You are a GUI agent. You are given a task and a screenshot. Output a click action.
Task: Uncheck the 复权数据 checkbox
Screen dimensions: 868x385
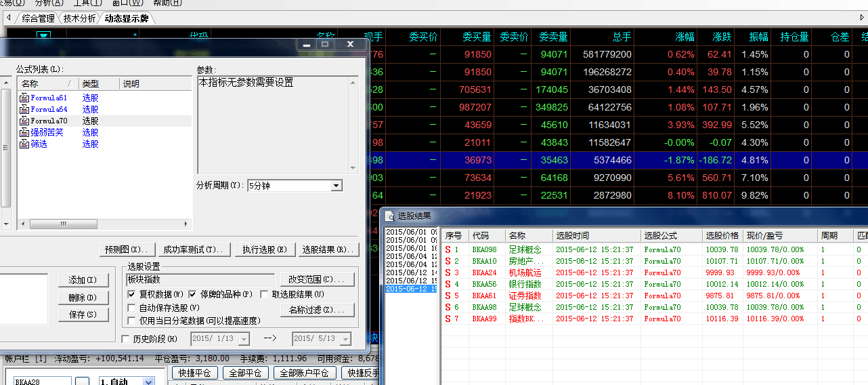[132, 295]
